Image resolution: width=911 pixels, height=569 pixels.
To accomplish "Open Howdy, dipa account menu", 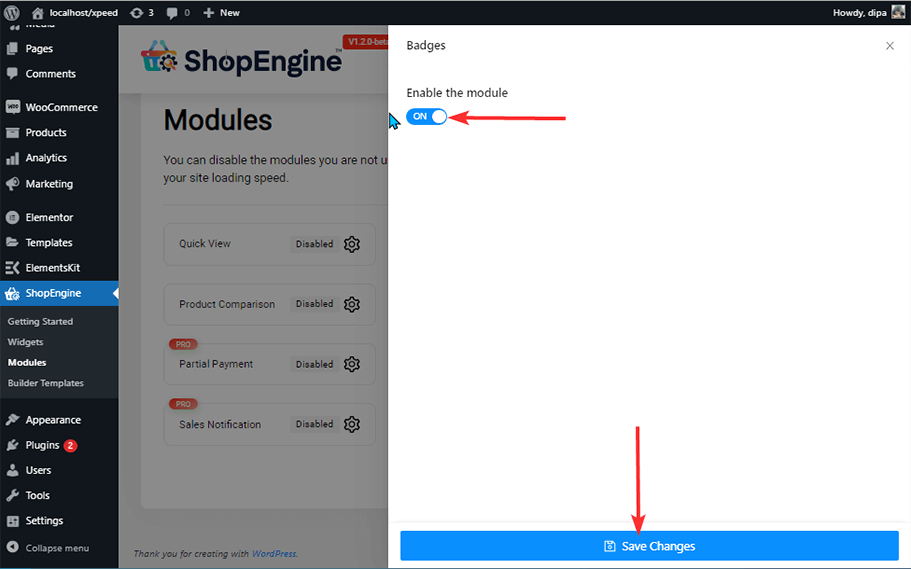I will [x=868, y=12].
